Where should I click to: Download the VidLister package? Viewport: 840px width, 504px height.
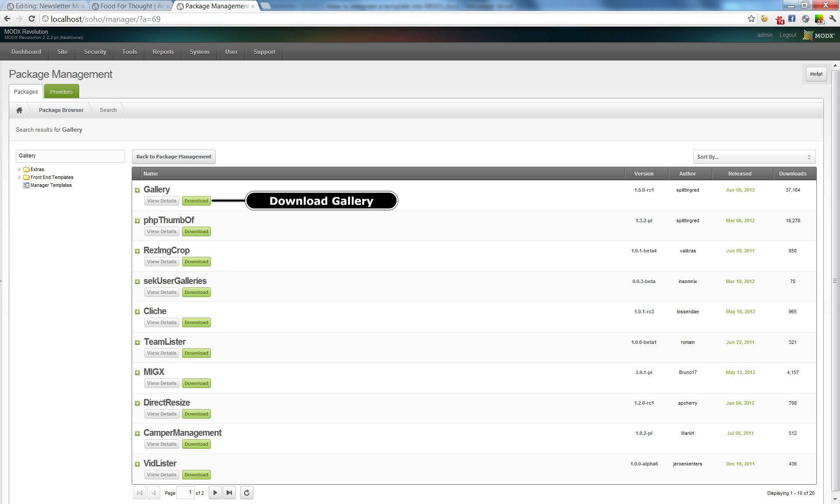196,475
